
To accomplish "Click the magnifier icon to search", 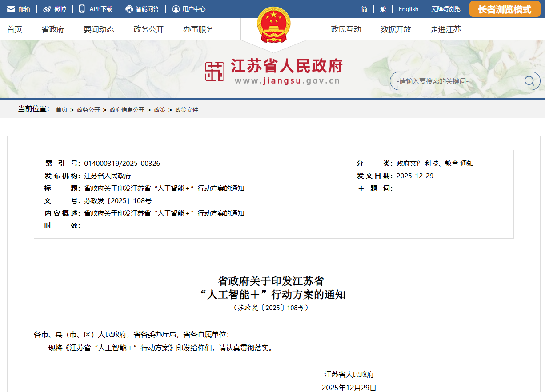I will click(x=529, y=81).
